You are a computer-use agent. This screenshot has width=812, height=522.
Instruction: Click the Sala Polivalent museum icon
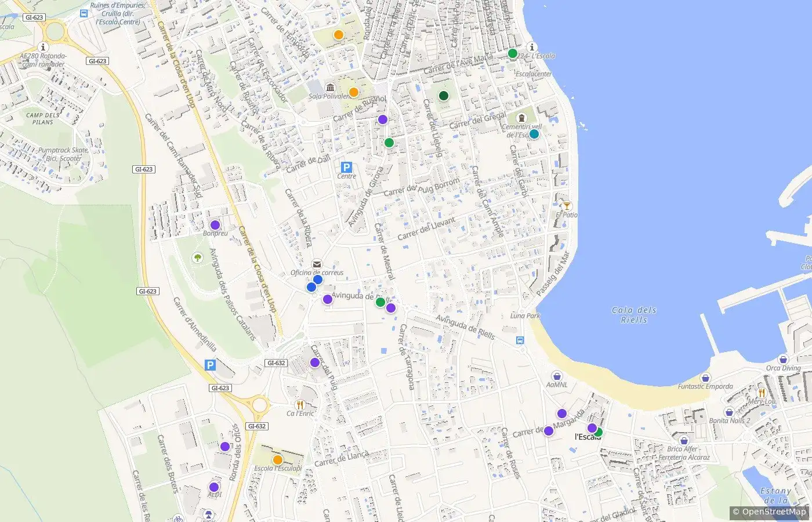click(x=330, y=88)
